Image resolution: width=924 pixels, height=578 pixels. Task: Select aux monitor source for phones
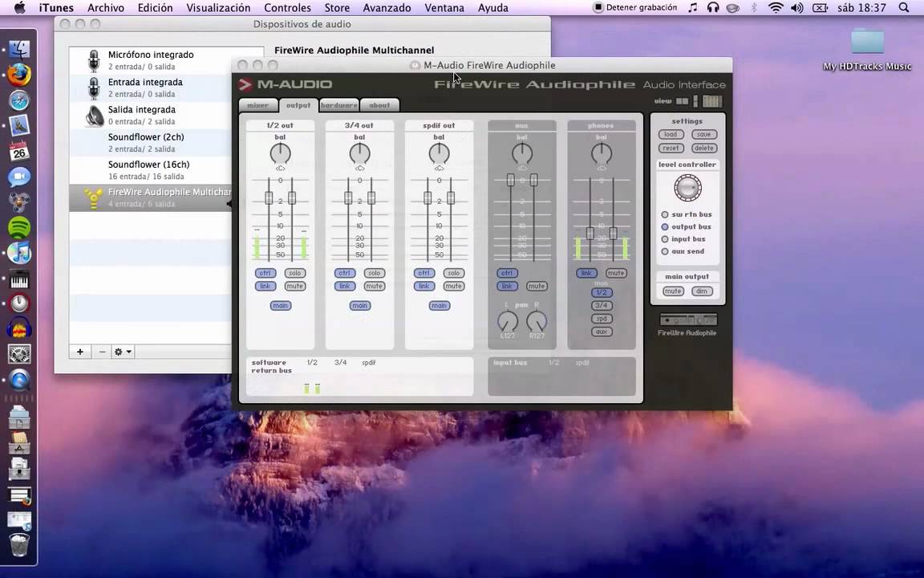pos(601,332)
